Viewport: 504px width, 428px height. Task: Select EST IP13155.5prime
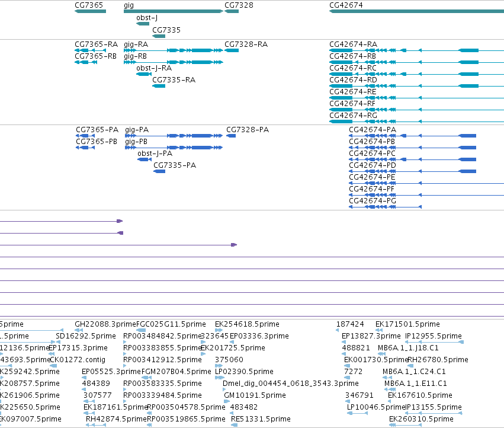tap(434, 413)
